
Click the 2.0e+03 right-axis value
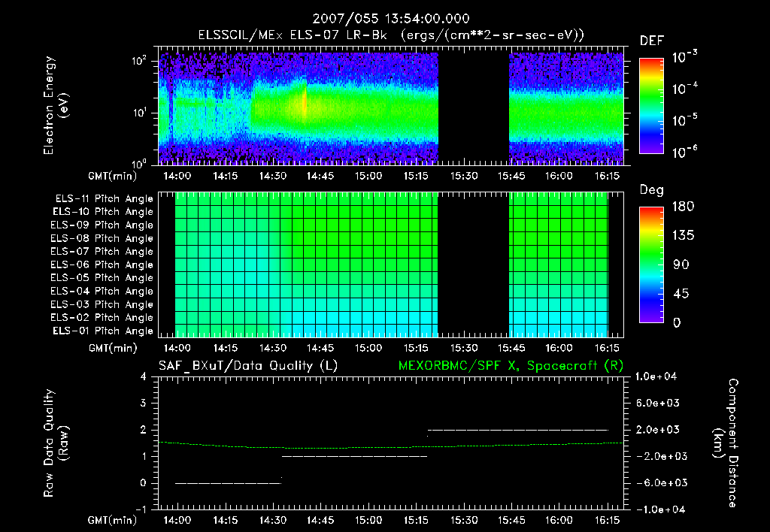point(658,430)
